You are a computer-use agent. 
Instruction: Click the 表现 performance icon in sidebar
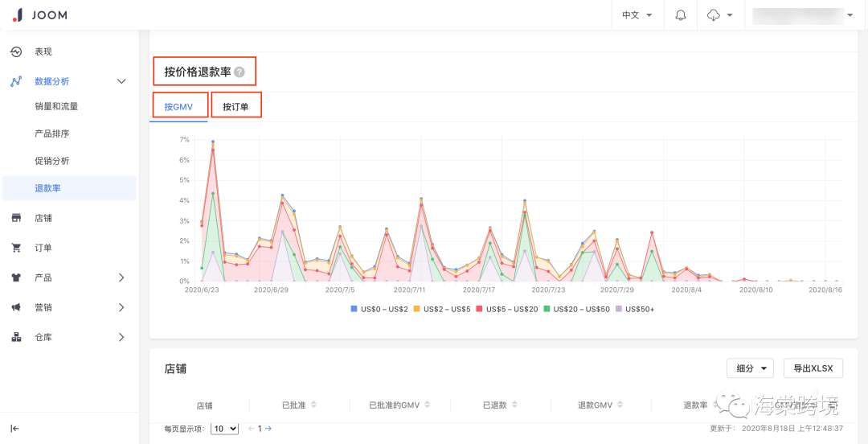click(16, 51)
